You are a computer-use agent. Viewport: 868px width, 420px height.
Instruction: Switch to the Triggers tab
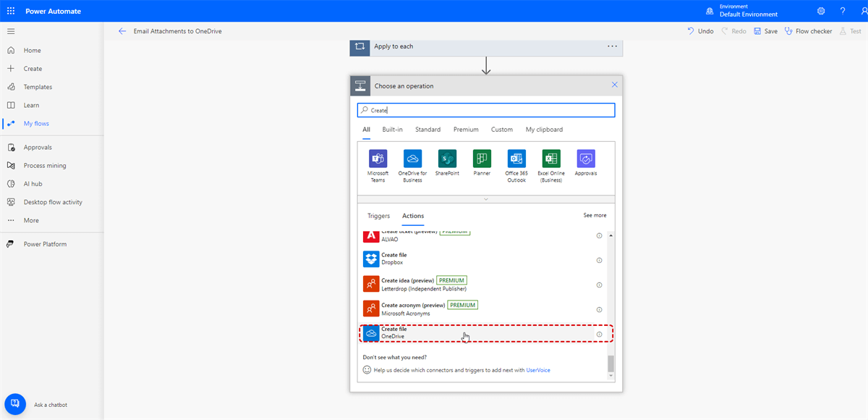point(378,216)
